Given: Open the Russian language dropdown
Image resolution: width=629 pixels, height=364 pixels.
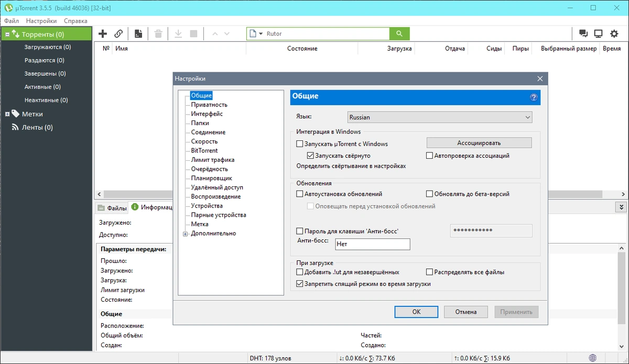Looking at the screenshot, I should click(x=440, y=117).
